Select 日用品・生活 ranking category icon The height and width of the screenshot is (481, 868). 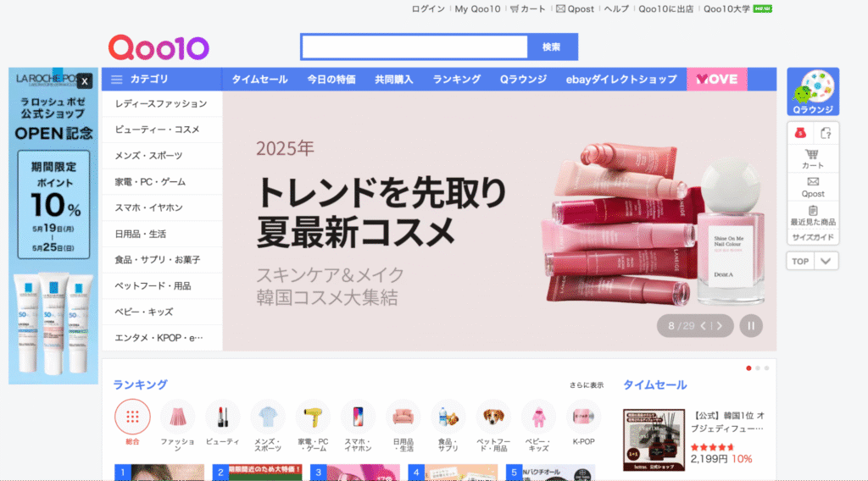[403, 417]
